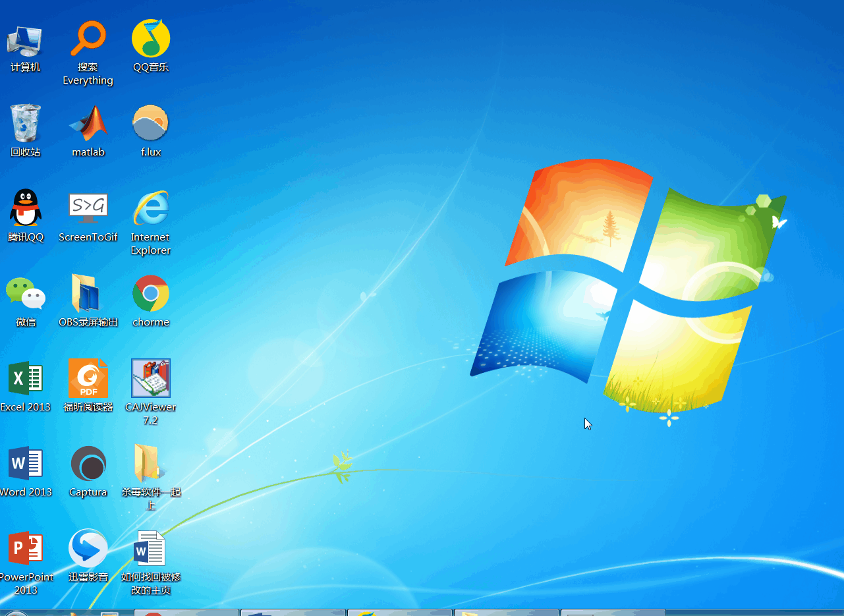Open Excel 2013
This screenshot has height=616, width=844.
click(26, 378)
